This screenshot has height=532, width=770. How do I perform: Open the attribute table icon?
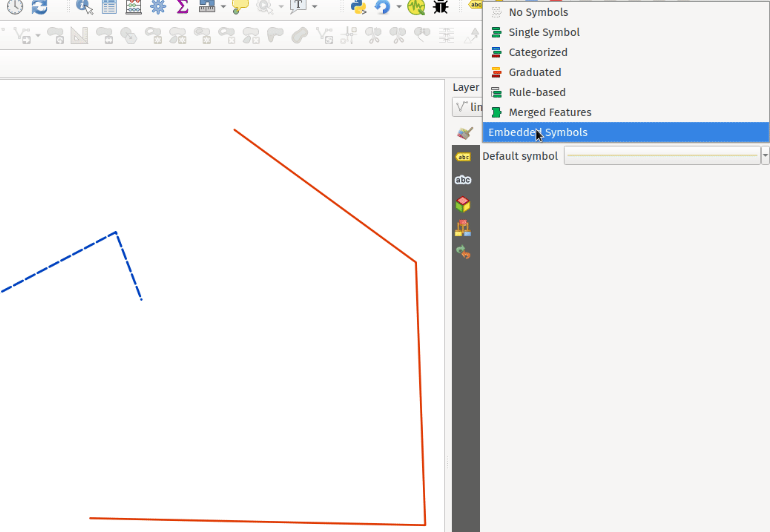tap(109, 7)
